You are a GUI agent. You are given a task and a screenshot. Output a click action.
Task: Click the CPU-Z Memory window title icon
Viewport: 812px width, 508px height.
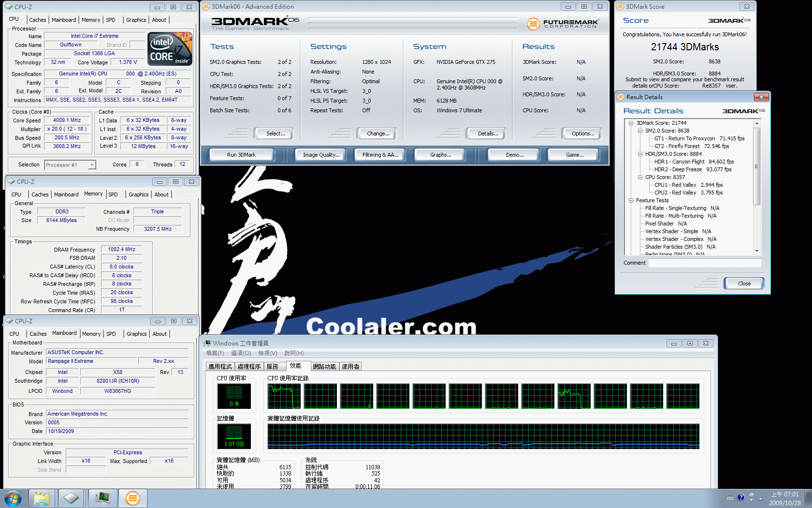point(11,182)
